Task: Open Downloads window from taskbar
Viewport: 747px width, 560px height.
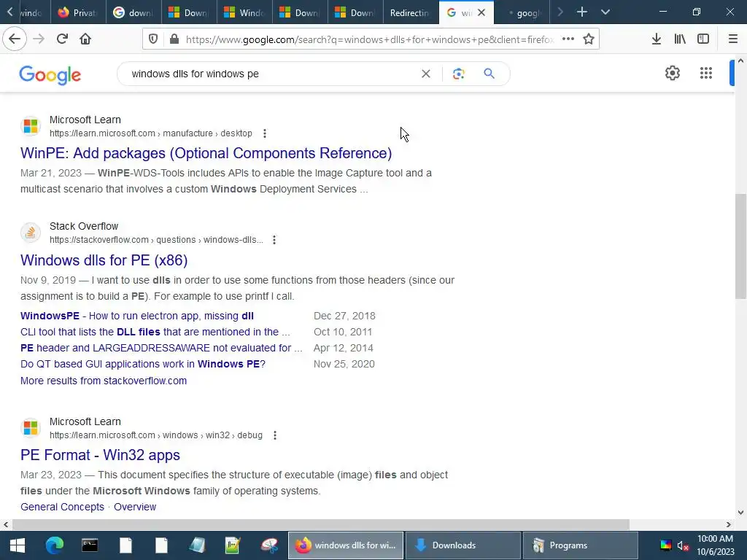Action: click(462, 545)
